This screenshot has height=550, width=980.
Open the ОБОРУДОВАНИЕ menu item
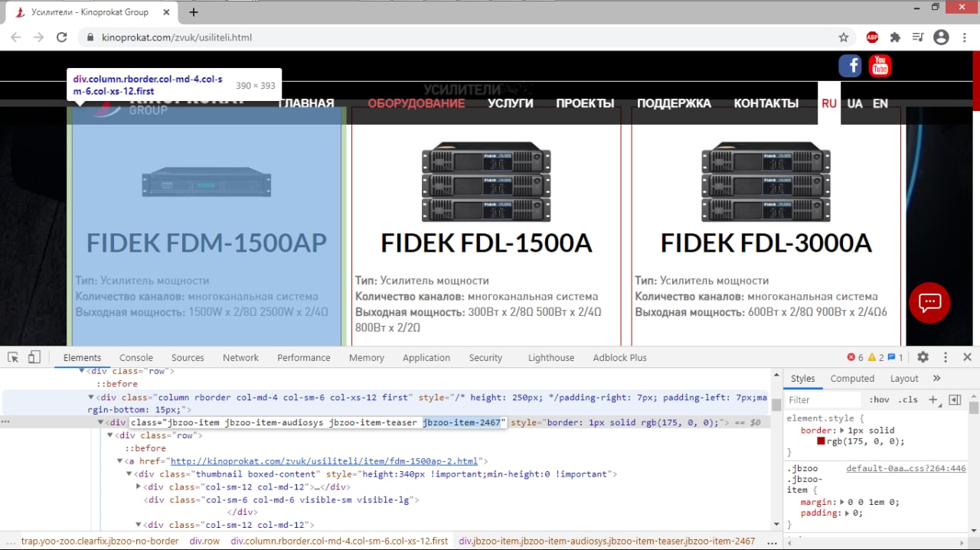(416, 103)
